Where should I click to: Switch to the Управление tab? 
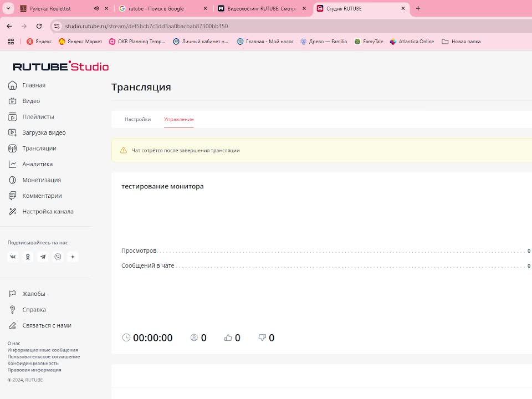(x=179, y=119)
